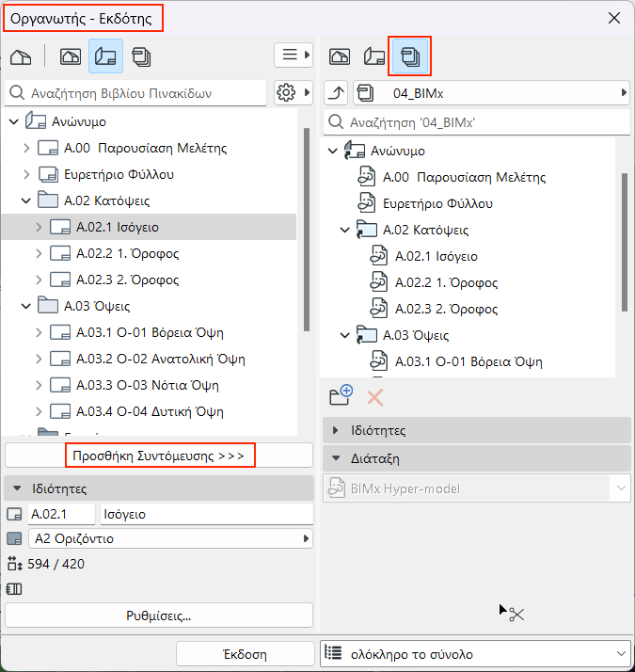This screenshot has height=672, width=635.
Task: Open the Ρυθμίσεις... settings button
Action: click(159, 616)
